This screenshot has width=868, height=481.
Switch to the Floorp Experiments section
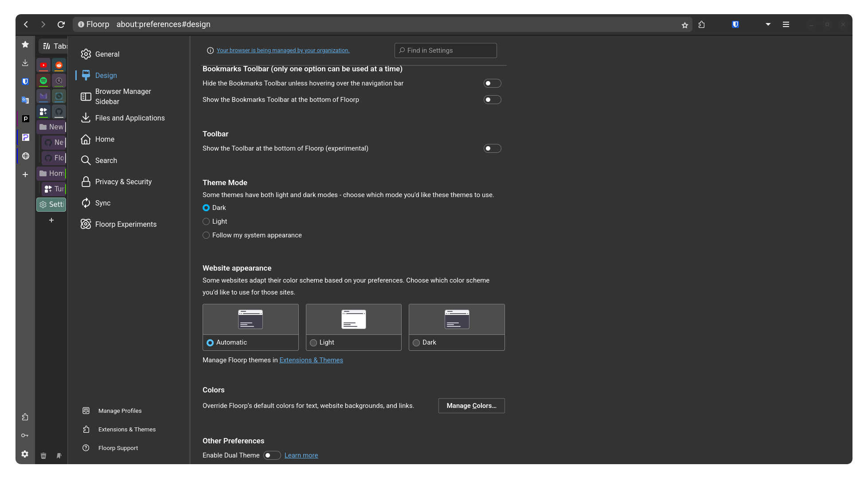(x=126, y=224)
